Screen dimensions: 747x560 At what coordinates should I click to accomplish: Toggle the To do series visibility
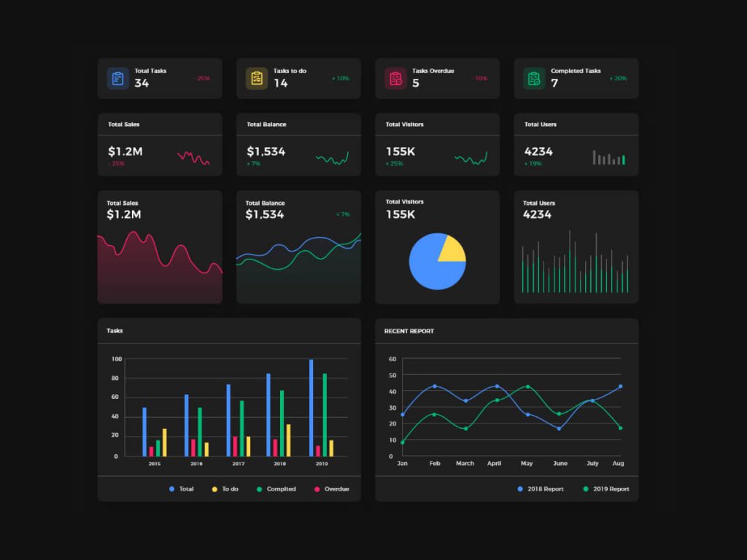click(226, 489)
